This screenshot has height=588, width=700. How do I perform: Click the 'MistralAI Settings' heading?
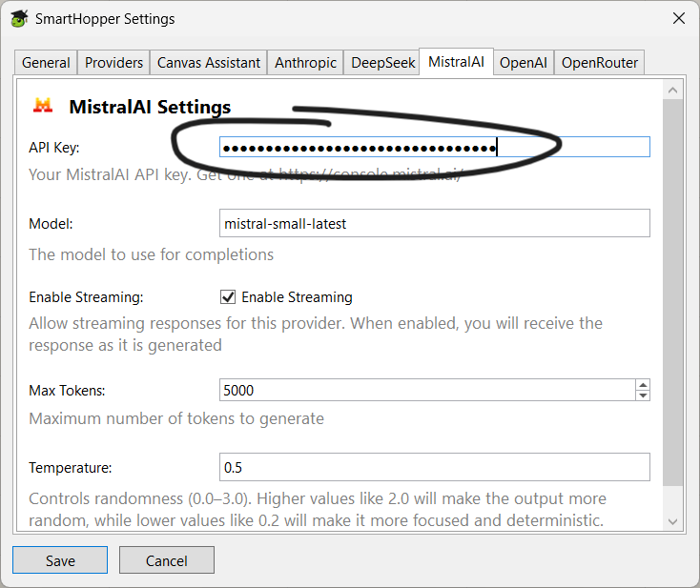tap(150, 107)
